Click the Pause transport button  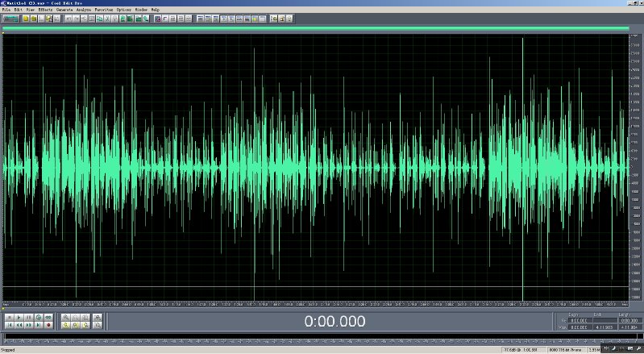28,317
